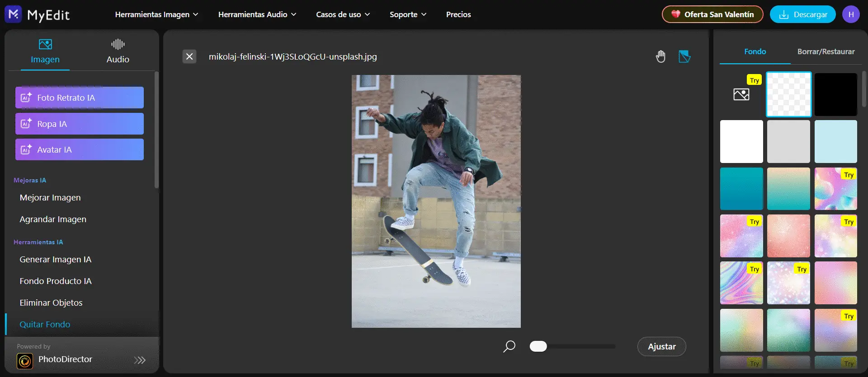Open Fondo Producto IA tool
Screen dimensions: 868x377
click(x=56, y=281)
